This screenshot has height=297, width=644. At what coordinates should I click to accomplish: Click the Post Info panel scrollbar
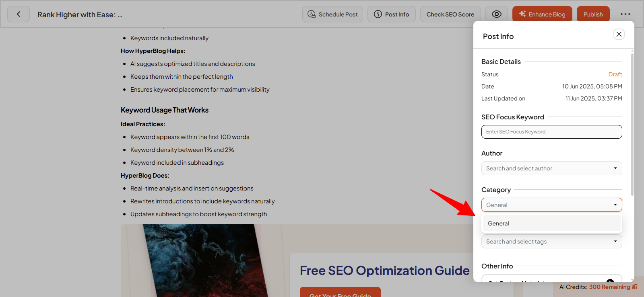pyautogui.click(x=632, y=125)
